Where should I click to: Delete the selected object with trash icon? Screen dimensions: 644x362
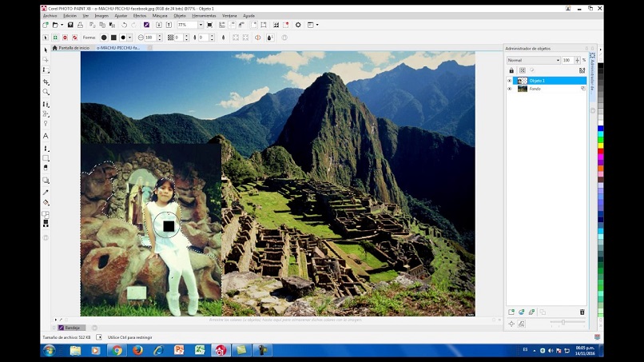click(x=582, y=312)
